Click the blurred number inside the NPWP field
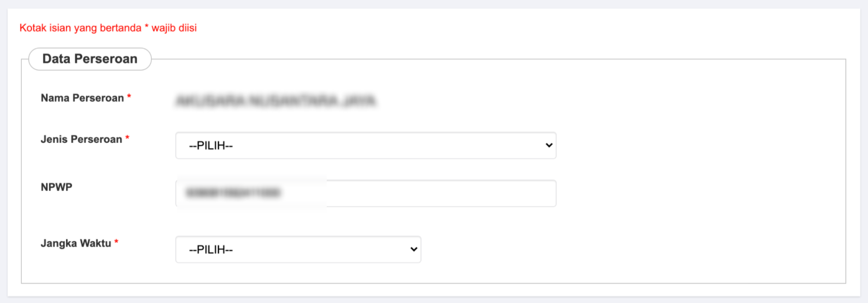 pyautogui.click(x=232, y=193)
